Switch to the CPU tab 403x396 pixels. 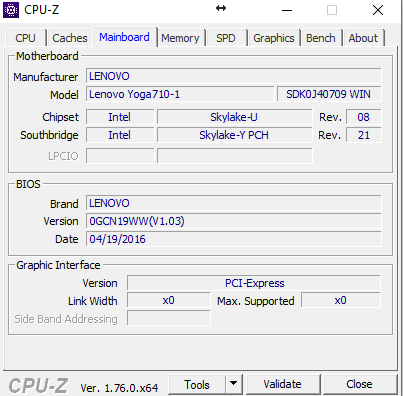(25, 38)
